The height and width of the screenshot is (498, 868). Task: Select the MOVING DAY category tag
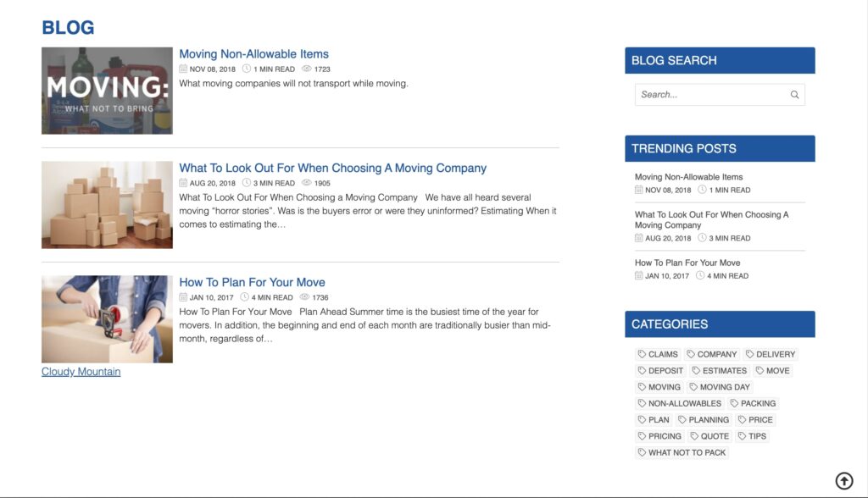click(x=720, y=387)
